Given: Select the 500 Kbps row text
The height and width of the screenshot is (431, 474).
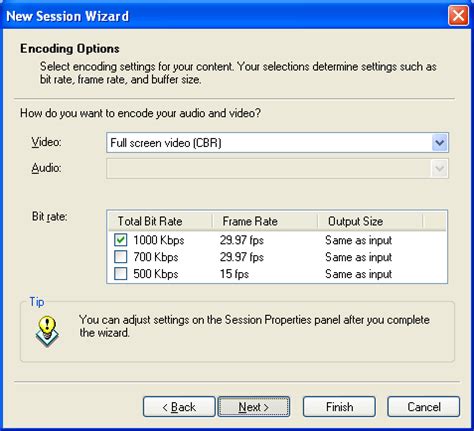Looking at the screenshot, I should pyautogui.click(x=156, y=274).
